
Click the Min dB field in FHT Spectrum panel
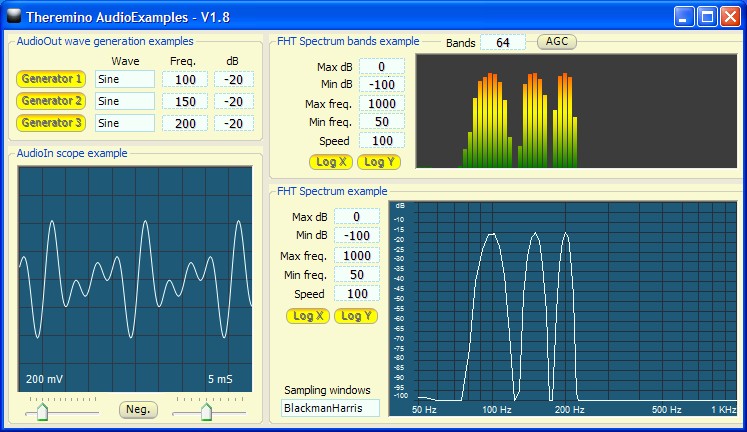point(356,236)
